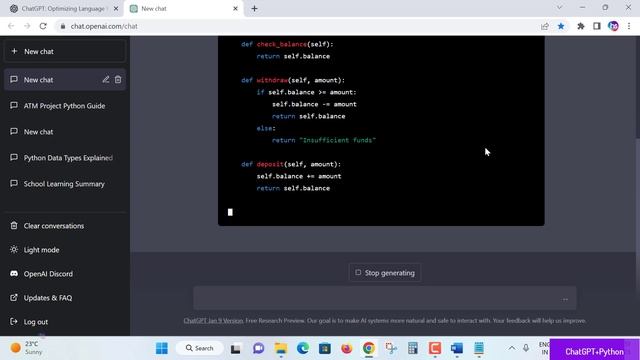Open the Extensions puzzle icon
This screenshot has width=640, height=360.
580,26
